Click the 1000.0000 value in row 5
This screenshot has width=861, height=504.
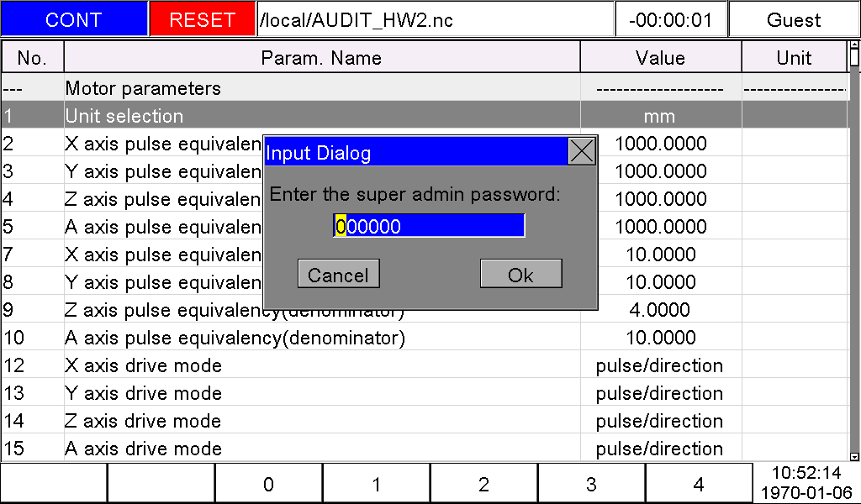click(660, 226)
